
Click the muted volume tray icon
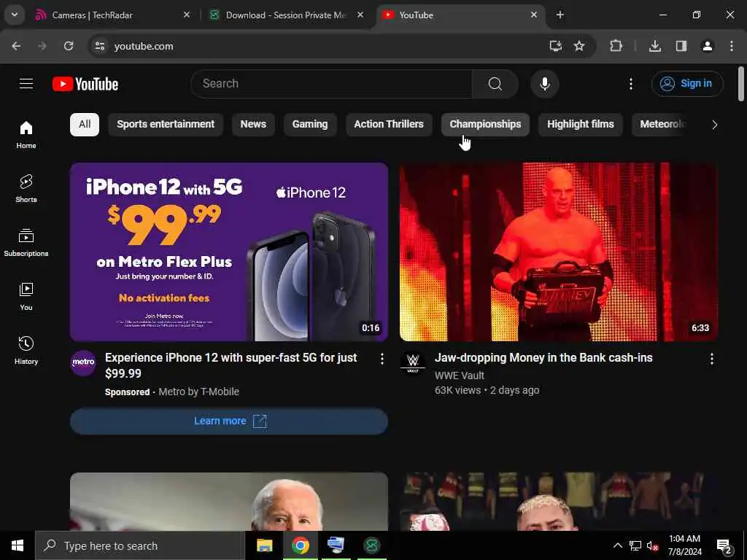coord(653,545)
